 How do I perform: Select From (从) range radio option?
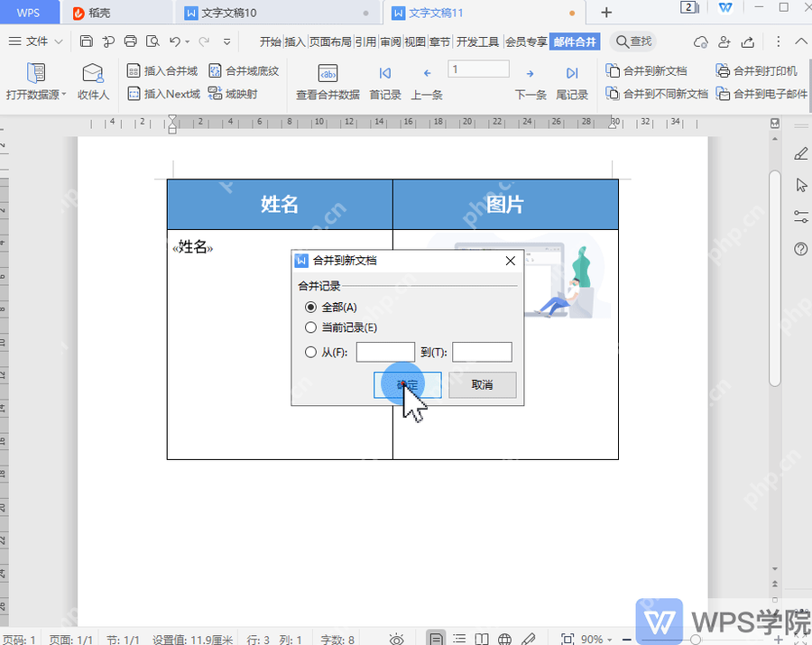click(x=310, y=353)
